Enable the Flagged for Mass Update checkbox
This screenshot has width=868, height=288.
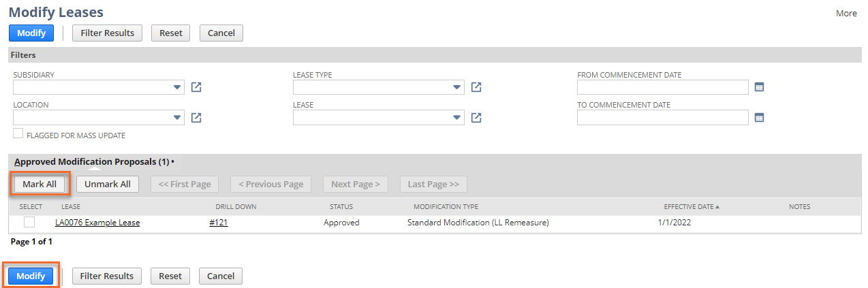18,134
